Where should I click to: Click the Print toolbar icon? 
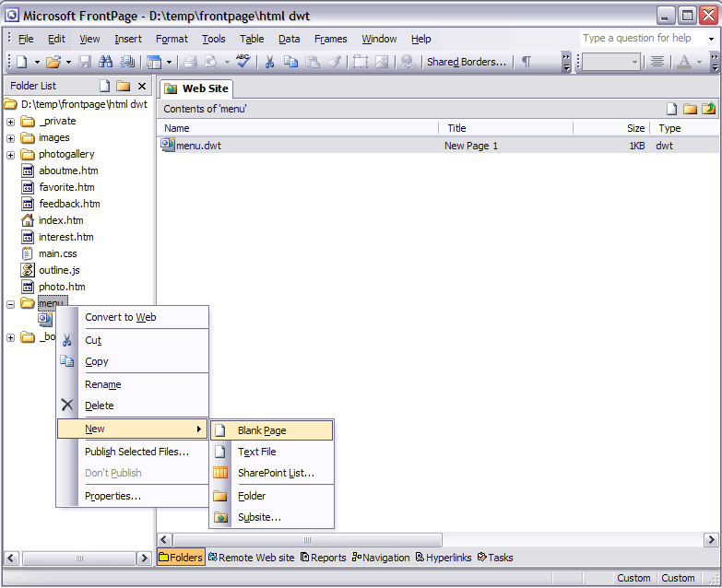tap(190, 62)
